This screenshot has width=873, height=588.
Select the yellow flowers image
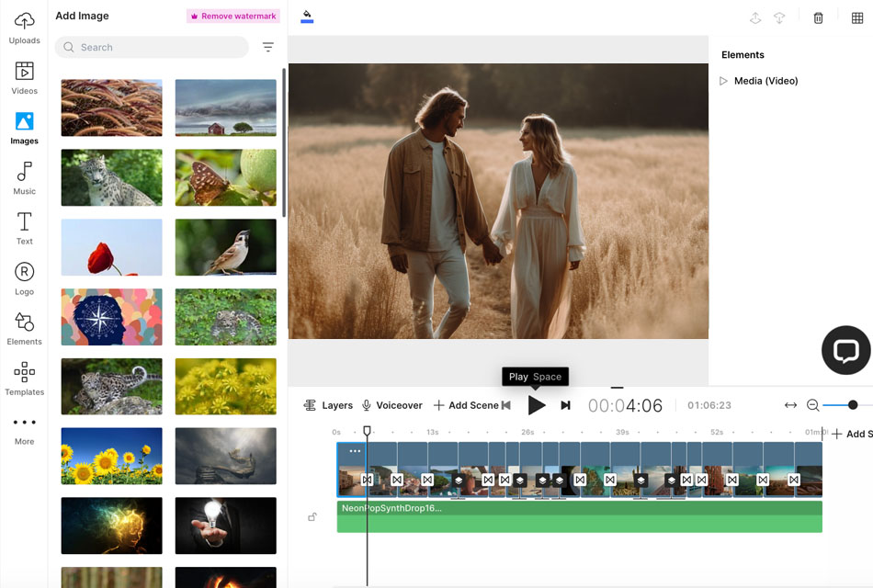click(225, 387)
